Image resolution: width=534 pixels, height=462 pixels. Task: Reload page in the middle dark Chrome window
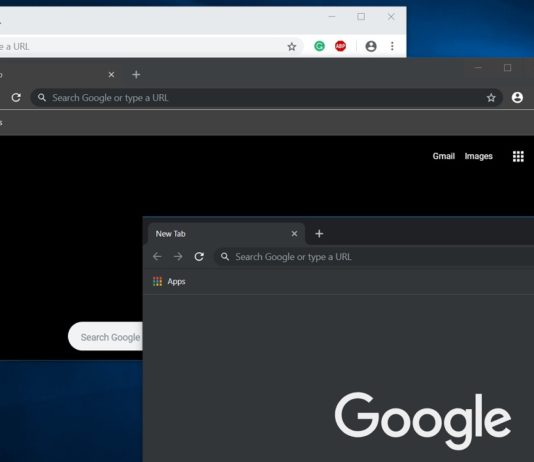(16, 98)
